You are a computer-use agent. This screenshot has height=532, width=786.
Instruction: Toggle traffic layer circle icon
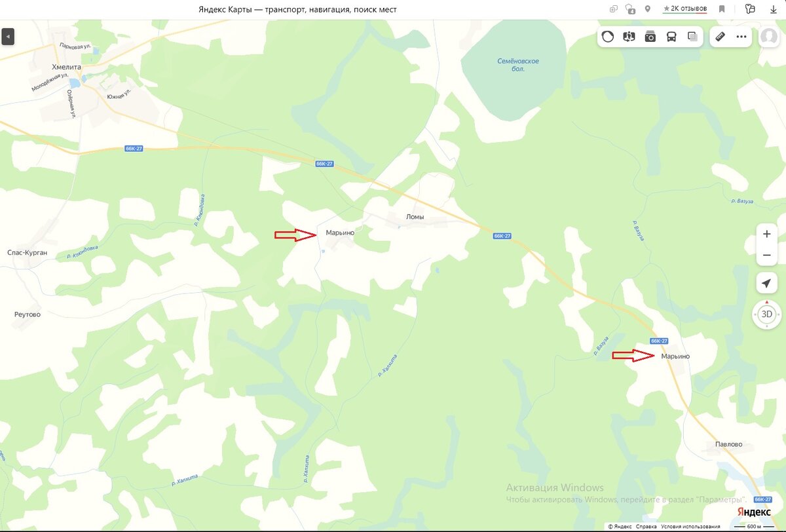pos(608,37)
